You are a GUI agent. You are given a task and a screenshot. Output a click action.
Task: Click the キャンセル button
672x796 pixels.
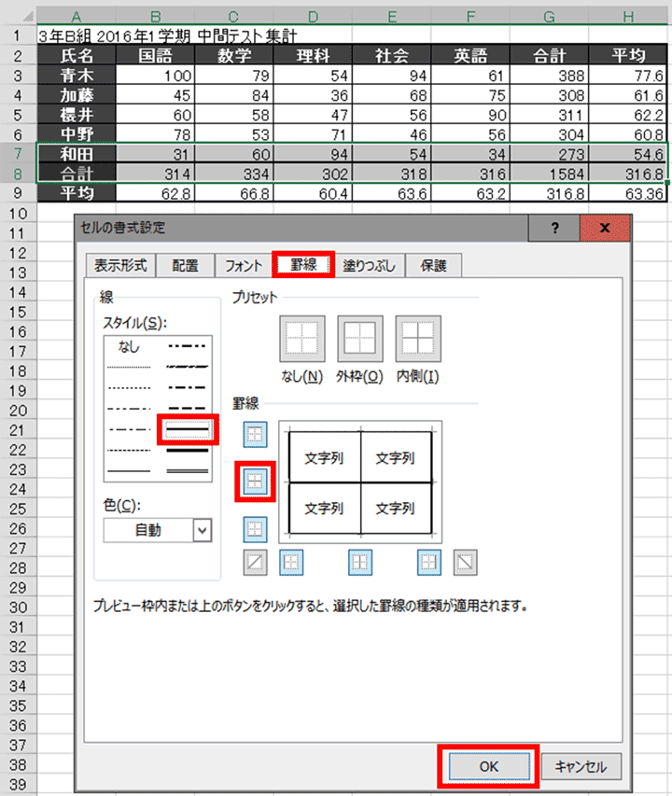[x=581, y=766]
